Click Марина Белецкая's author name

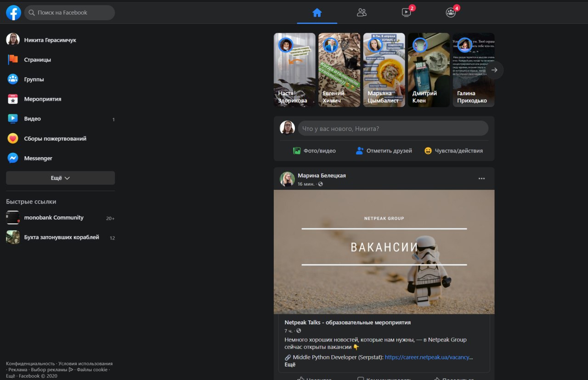click(x=322, y=176)
